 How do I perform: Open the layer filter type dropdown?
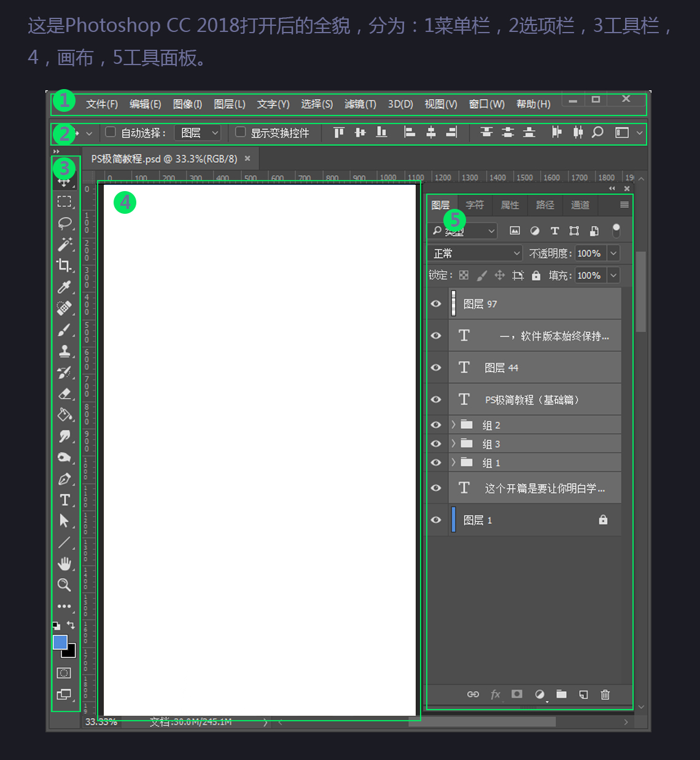coord(462,231)
